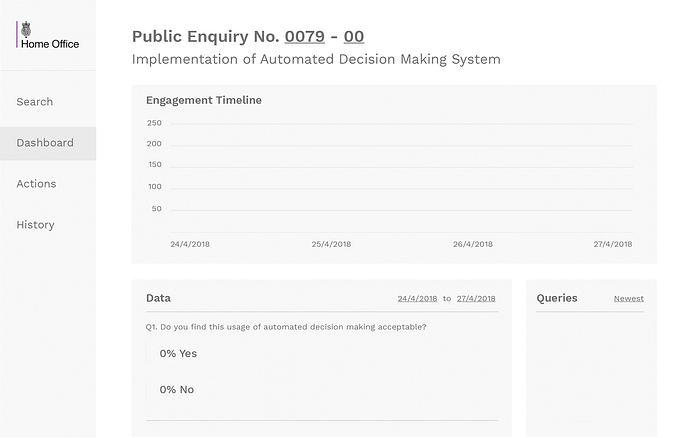Select the 0% Yes result row
The height and width of the screenshot is (438, 700).
pos(321,354)
